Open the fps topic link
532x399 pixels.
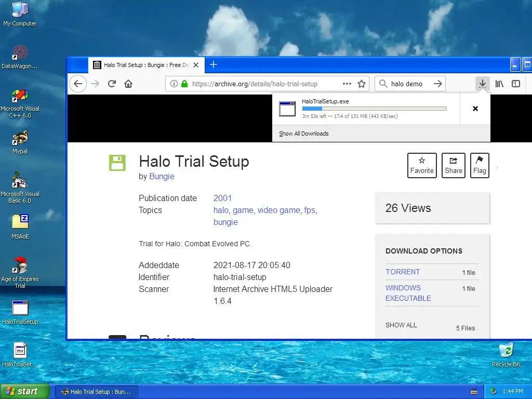click(311, 210)
